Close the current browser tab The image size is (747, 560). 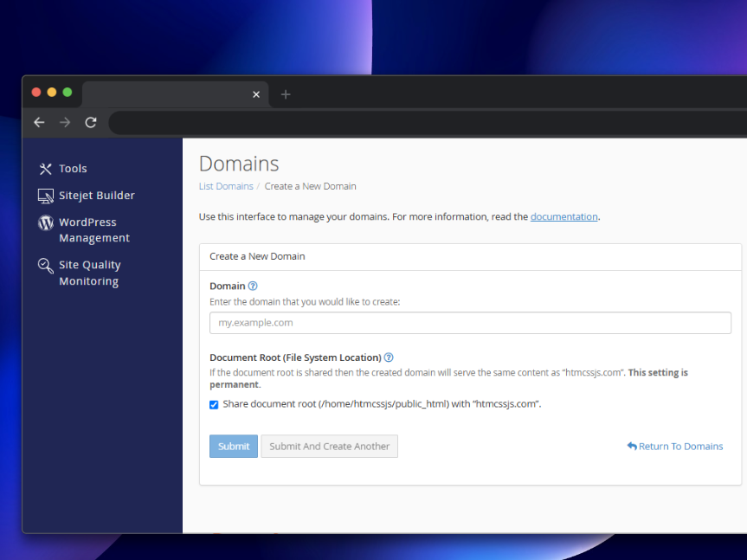click(x=256, y=94)
